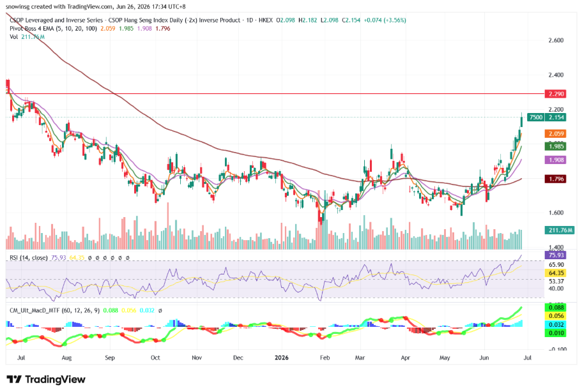
Task: Click the 1D interval label in title
Action: click(x=249, y=20)
